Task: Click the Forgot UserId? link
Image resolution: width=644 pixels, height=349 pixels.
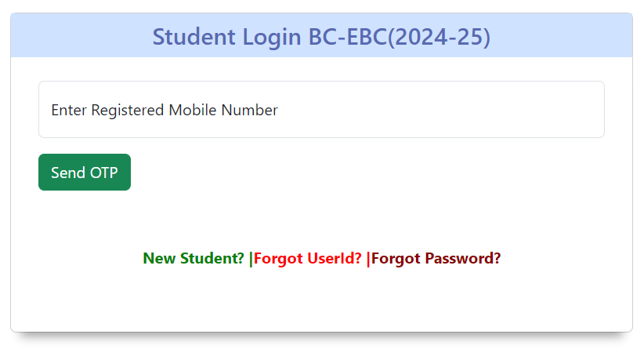Action: click(x=308, y=259)
